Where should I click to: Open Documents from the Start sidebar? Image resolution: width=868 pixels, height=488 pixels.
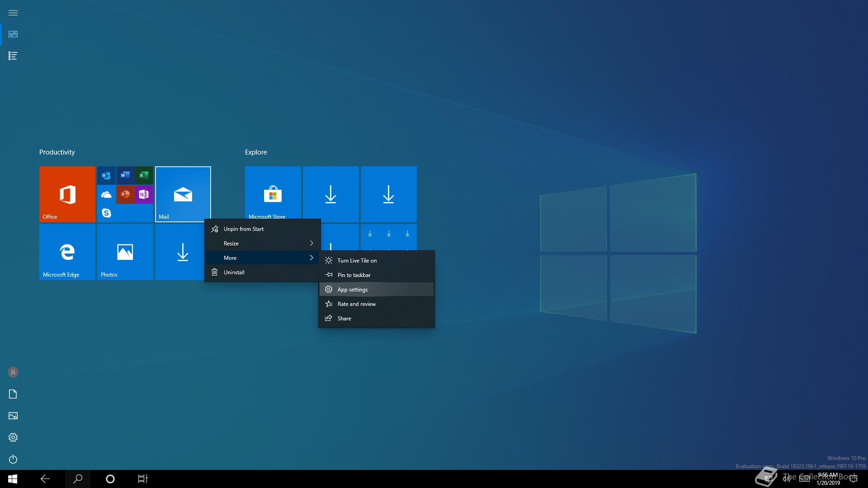(x=13, y=394)
